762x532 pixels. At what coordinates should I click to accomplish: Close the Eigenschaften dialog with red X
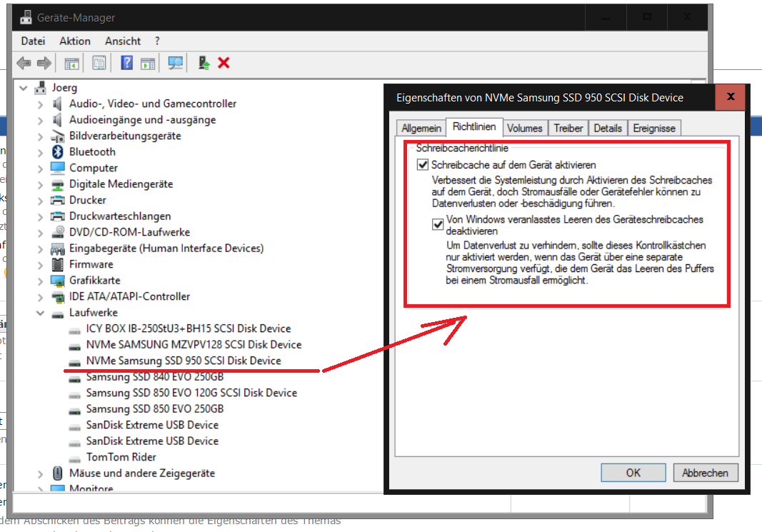point(731,96)
